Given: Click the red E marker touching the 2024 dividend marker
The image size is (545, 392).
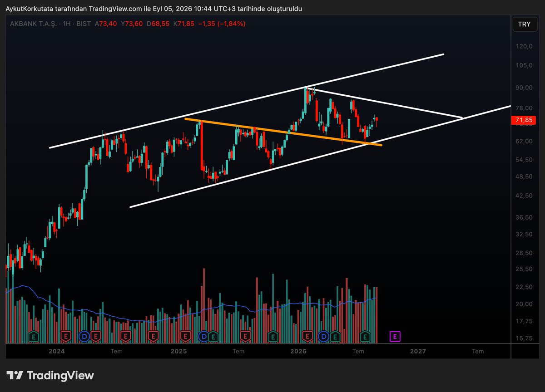Looking at the screenshot, I should pos(95,336).
